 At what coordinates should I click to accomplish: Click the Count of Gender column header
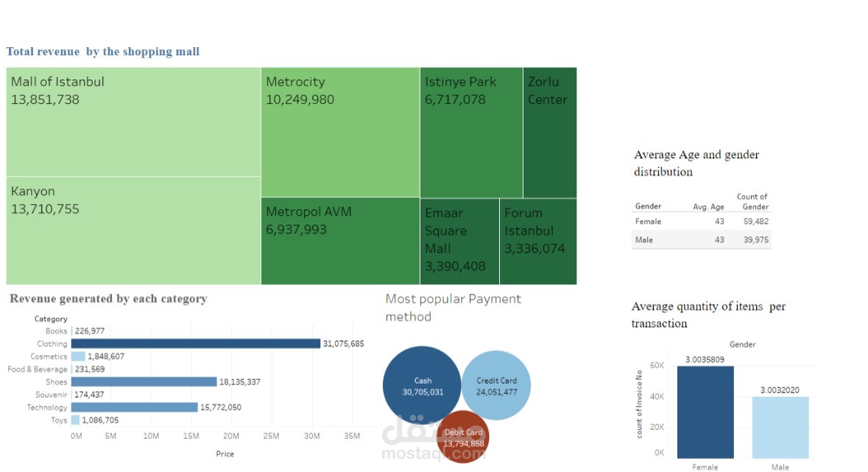(x=753, y=202)
